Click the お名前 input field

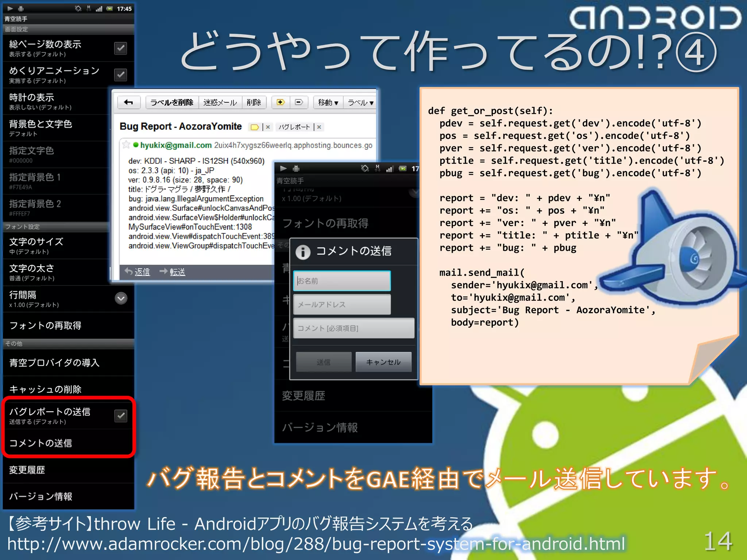pos(342,281)
